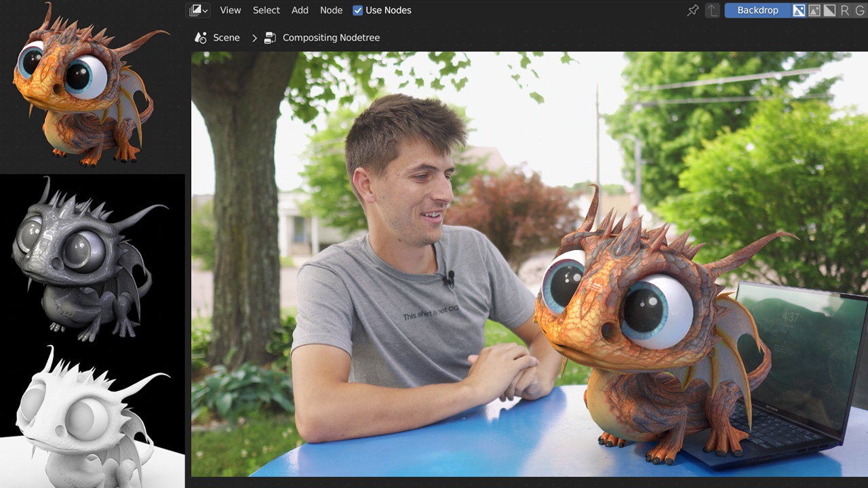Select Color and Alpha backdrop channel

(x=799, y=10)
